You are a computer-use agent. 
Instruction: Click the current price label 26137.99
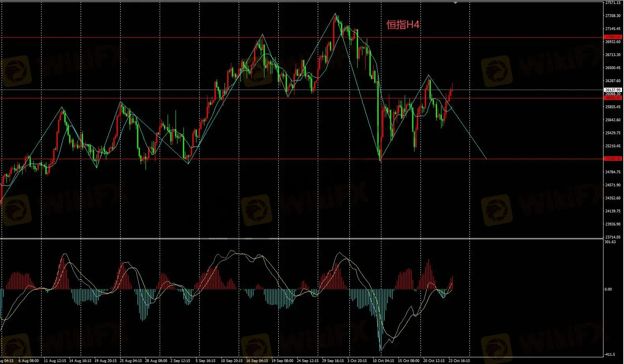[x=613, y=90]
